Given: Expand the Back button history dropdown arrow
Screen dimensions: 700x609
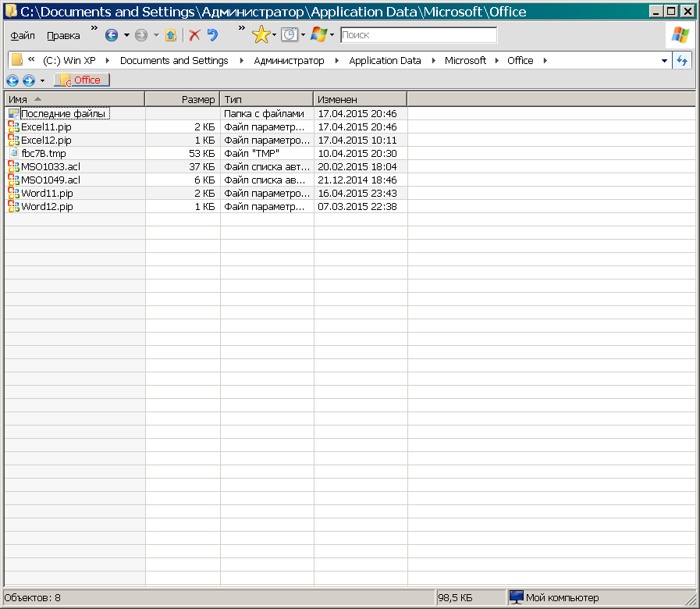Looking at the screenshot, I should [126, 35].
